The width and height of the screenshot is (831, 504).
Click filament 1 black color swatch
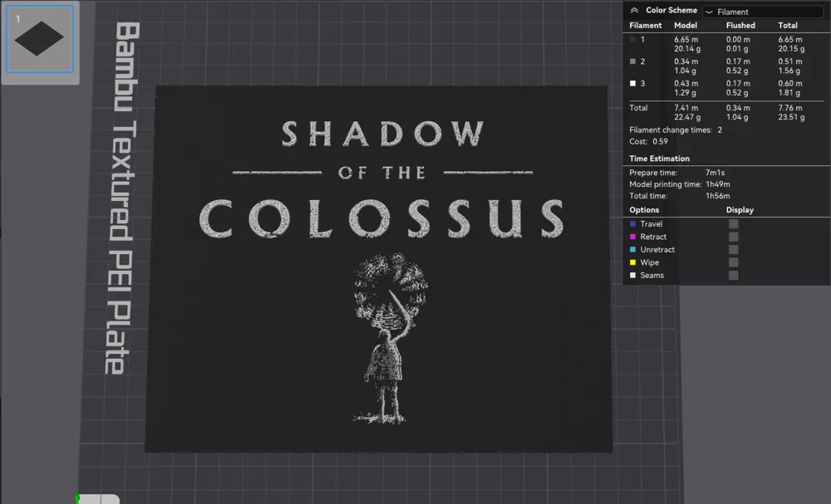632,39
